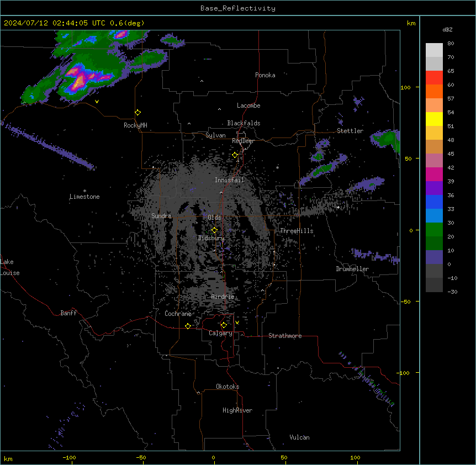Click the Vulcan label
Viewport: 476px width, 465px height.
coord(299,437)
